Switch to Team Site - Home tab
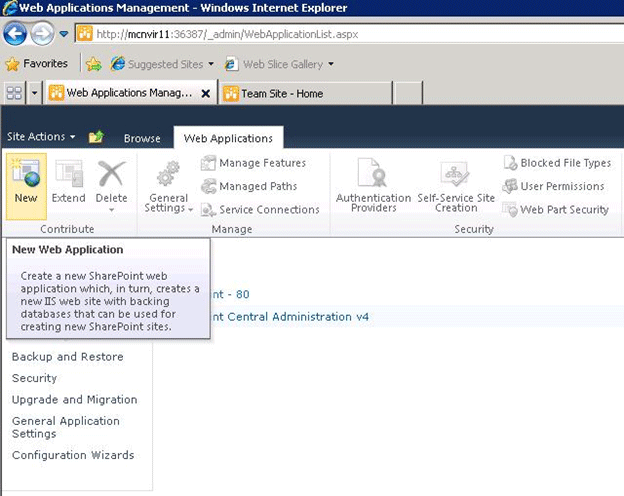Screen dimensions: 624x496 (x=305, y=93)
